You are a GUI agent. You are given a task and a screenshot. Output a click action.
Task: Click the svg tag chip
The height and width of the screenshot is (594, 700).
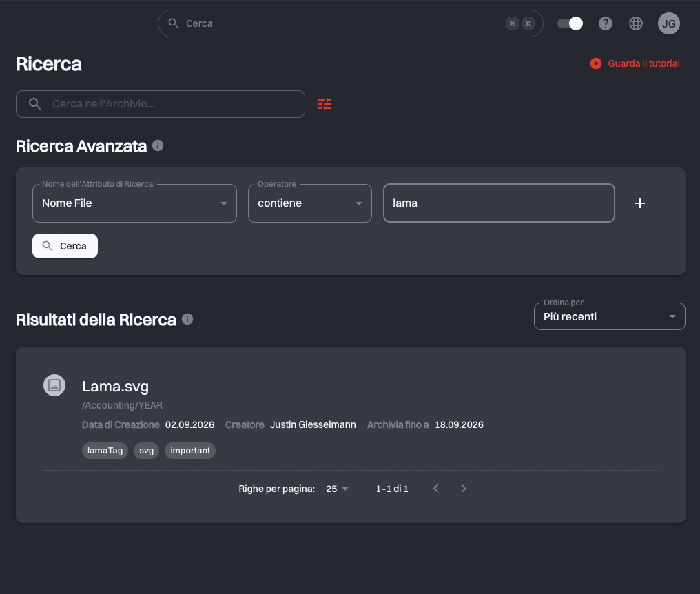point(147,451)
